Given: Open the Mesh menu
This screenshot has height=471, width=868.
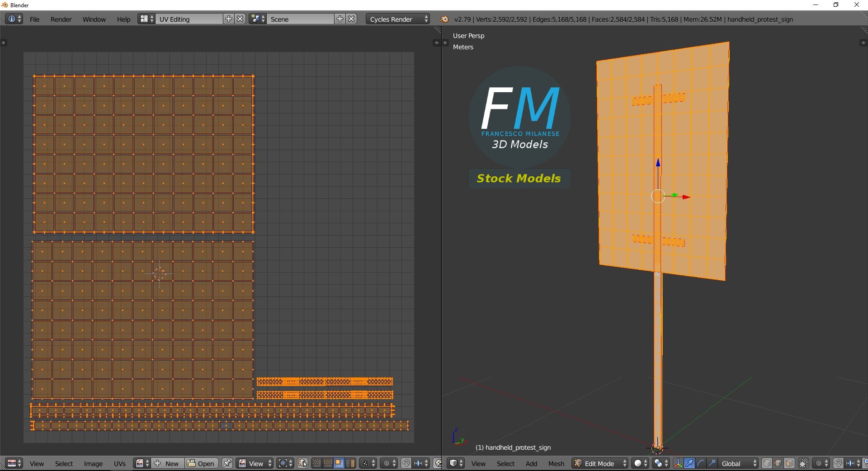Looking at the screenshot, I should (x=556, y=464).
